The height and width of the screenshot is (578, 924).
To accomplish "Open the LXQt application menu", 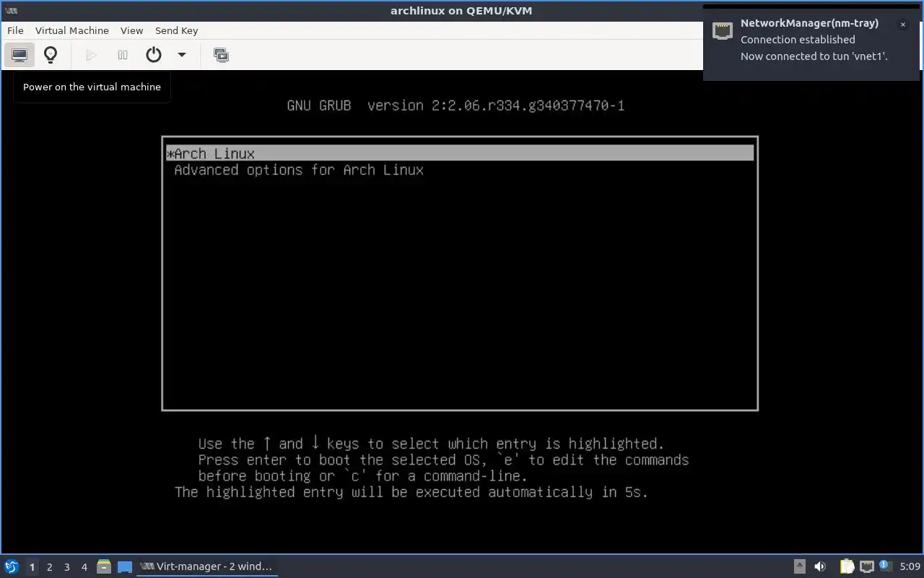I will (x=12, y=566).
